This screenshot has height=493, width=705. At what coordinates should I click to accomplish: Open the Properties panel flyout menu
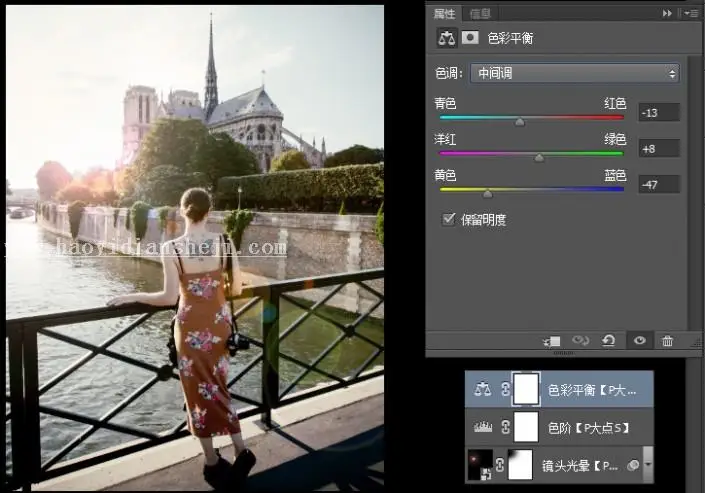[692, 13]
